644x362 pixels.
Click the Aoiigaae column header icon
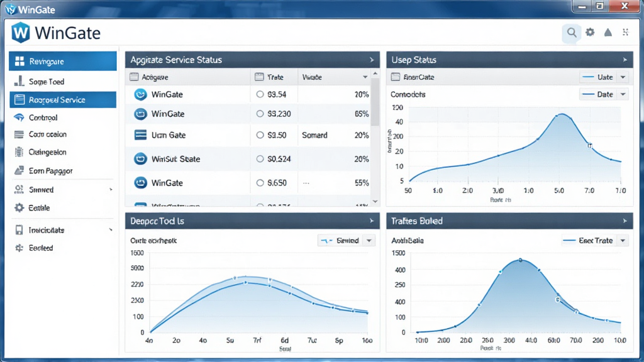tap(134, 77)
